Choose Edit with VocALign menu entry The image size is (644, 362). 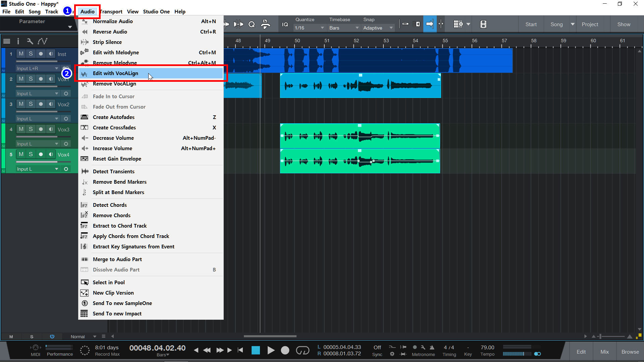pos(115,73)
